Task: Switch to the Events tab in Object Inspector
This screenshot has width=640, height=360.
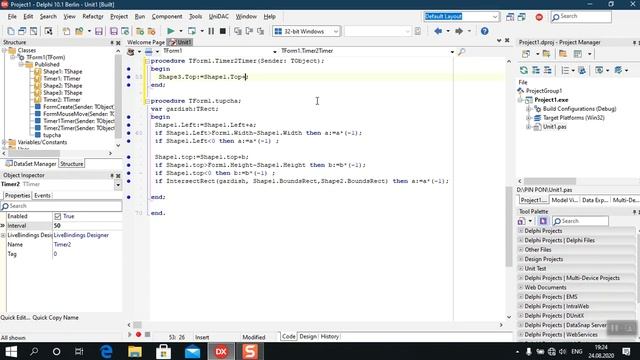Action: click(x=42, y=196)
